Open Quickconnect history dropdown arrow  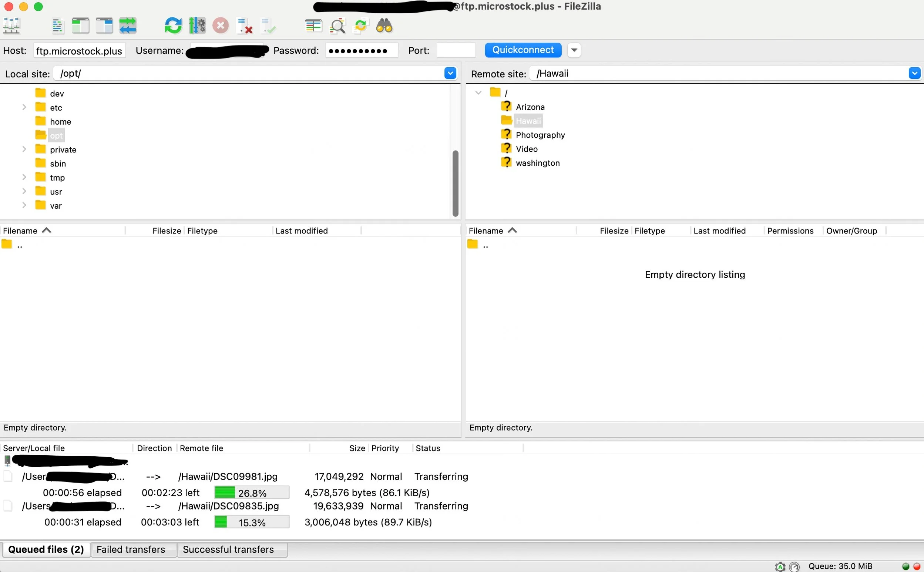(x=574, y=50)
